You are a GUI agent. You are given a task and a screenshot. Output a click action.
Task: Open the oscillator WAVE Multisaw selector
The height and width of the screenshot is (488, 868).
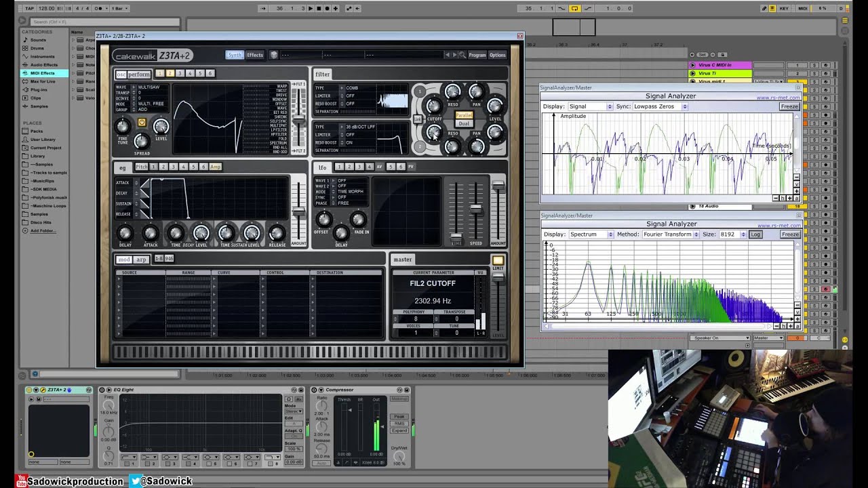point(151,87)
